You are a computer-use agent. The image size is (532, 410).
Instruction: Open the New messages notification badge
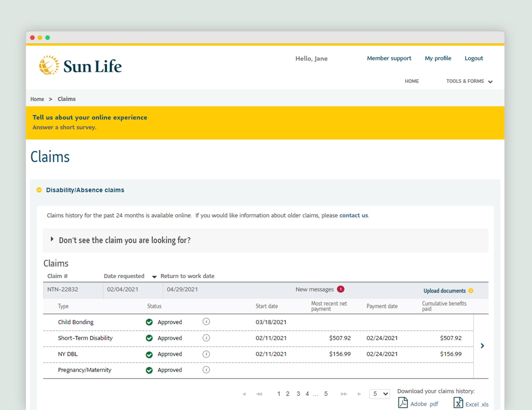pyautogui.click(x=341, y=289)
